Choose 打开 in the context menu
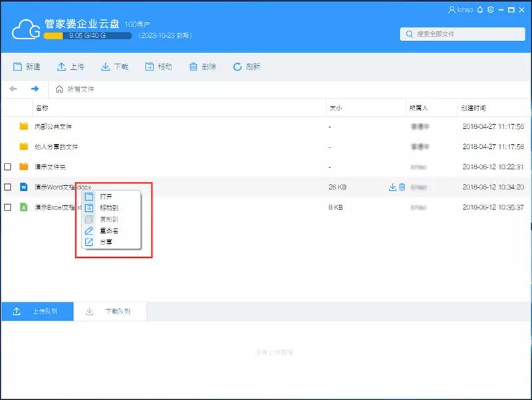This screenshot has width=532, height=400. [112, 196]
